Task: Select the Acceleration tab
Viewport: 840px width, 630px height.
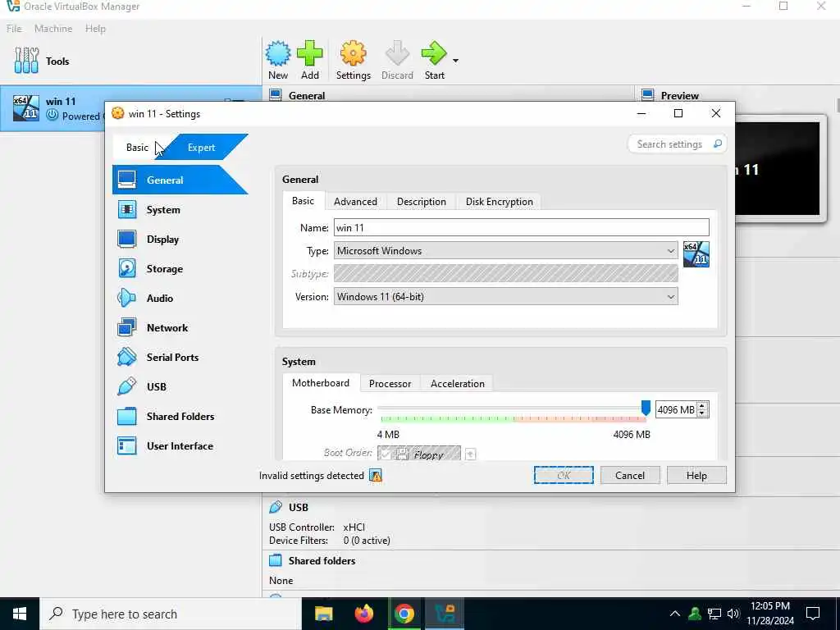Action: [x=457, y=384]
